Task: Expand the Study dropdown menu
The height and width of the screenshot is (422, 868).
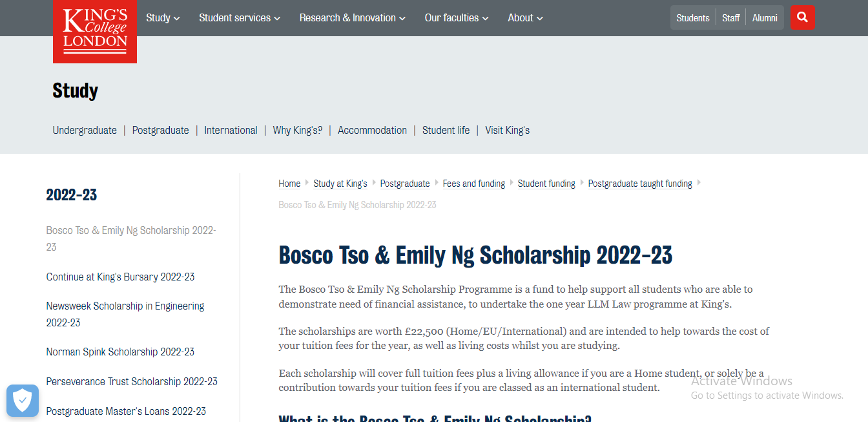Action: [x=163, y=18]
